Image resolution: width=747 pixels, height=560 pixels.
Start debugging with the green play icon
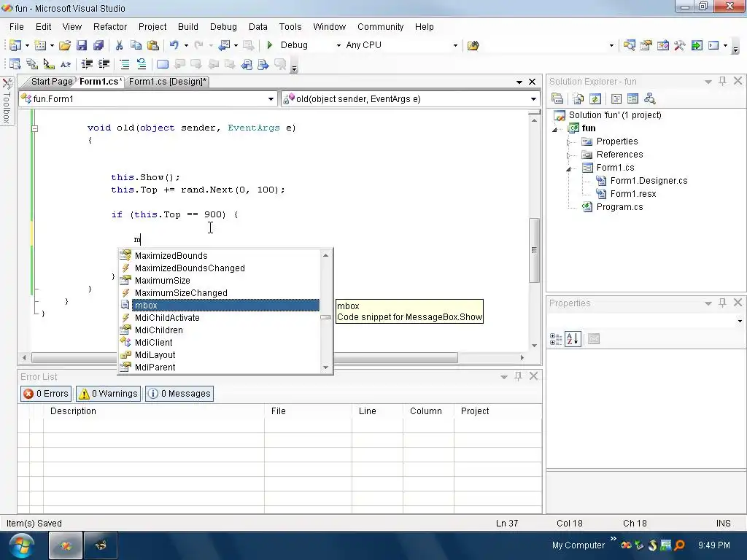pos(270,45)
